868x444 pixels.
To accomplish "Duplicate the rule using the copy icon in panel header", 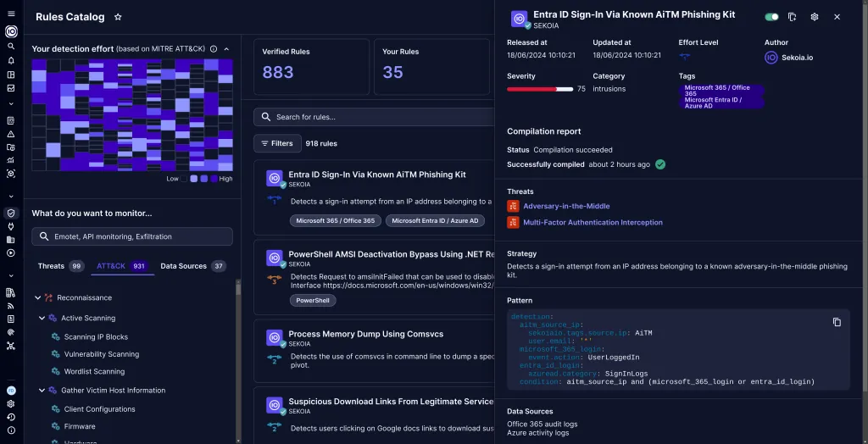I will [x=793, y=17].
